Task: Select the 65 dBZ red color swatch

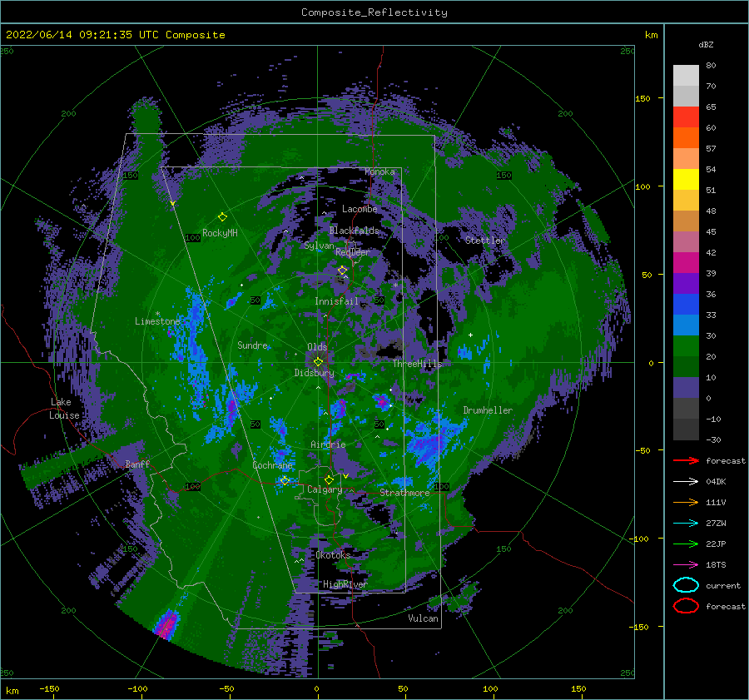Action: coord(686,117)
